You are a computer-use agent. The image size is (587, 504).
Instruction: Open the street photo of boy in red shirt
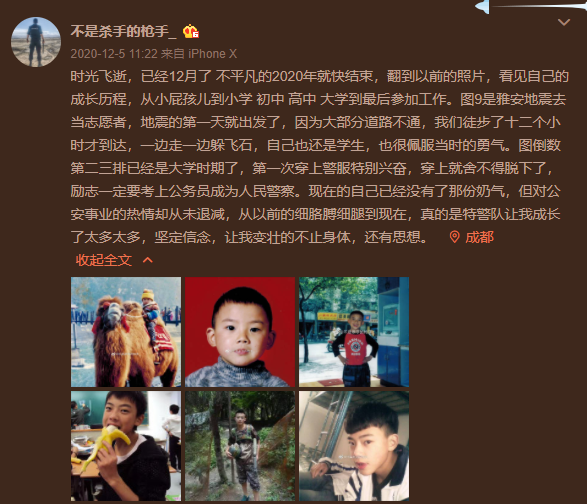[354, 332]
